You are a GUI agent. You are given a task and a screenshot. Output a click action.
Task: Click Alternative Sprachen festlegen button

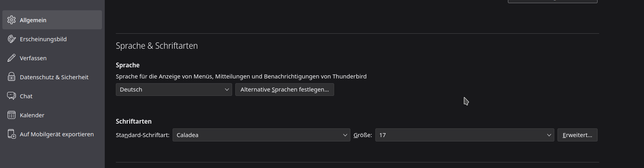click(285, 90)
